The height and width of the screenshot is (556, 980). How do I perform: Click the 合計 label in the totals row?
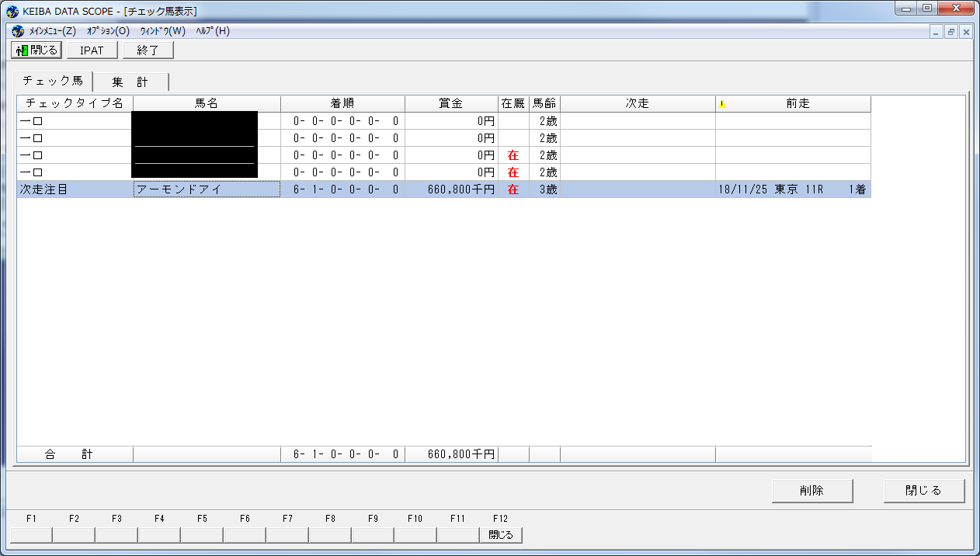[x=69, y=454]
